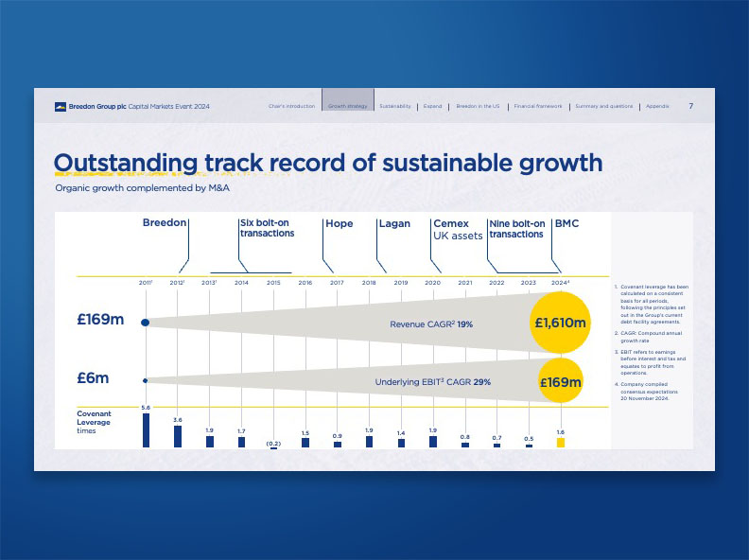Screen dimensions: 749x560
Task: Click the 5.6 leverage bar for 2011
Action: click(147, 430)
